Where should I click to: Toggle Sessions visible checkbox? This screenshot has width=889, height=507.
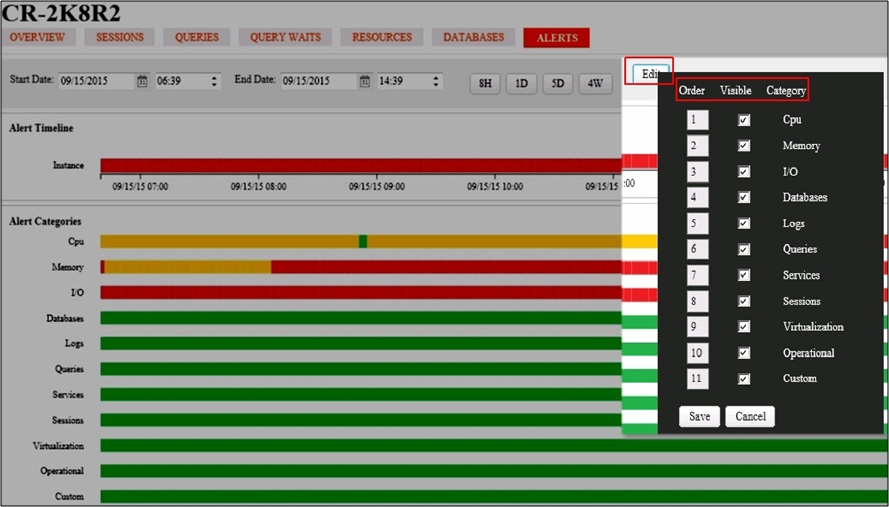[x=744, y=301]
